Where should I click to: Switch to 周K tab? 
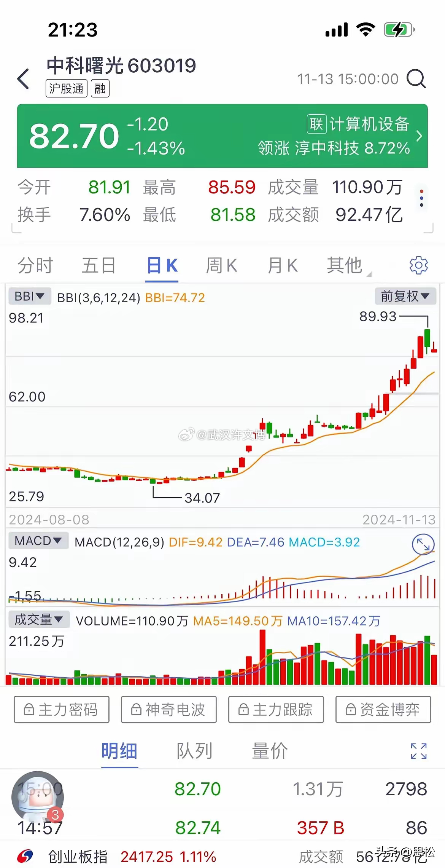[222, 265]
